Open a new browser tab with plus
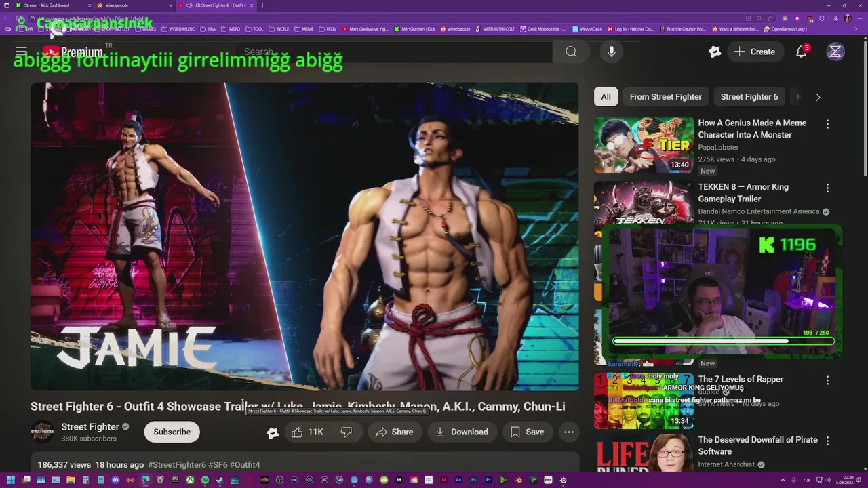 pyautogui.click(x=262, y=5)
